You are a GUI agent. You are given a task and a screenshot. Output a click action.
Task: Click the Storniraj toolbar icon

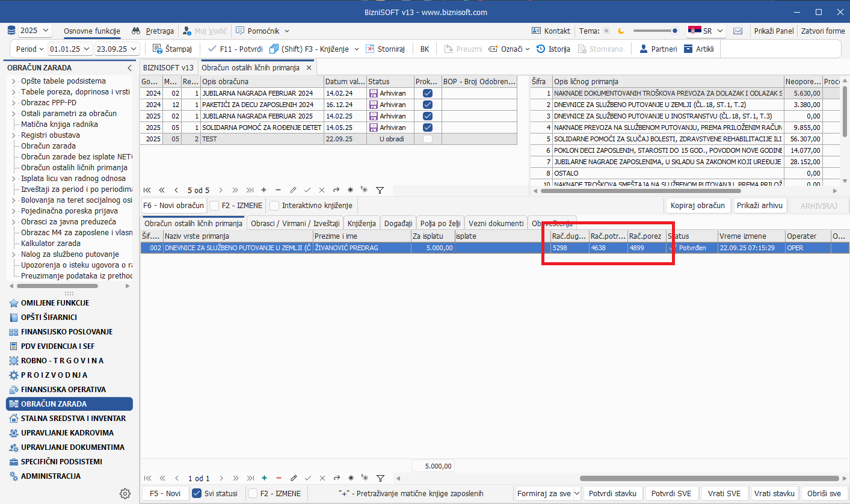point(371,49)
